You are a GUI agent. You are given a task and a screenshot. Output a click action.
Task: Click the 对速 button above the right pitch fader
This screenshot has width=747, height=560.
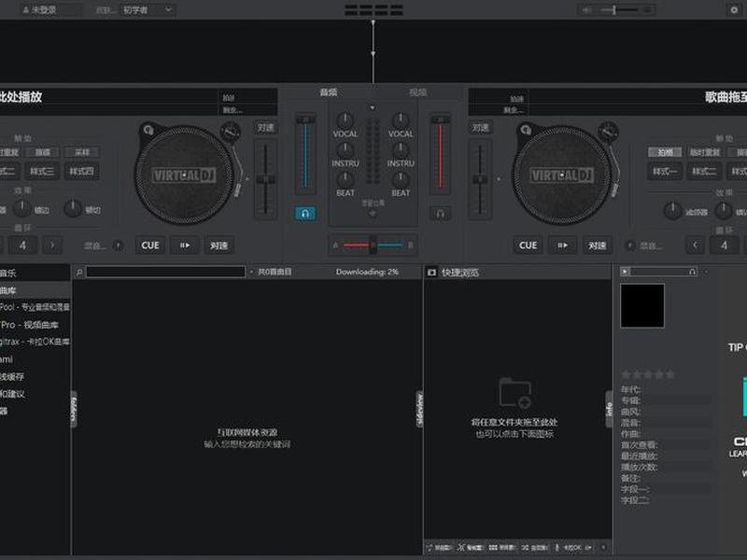tap(480, 128)
